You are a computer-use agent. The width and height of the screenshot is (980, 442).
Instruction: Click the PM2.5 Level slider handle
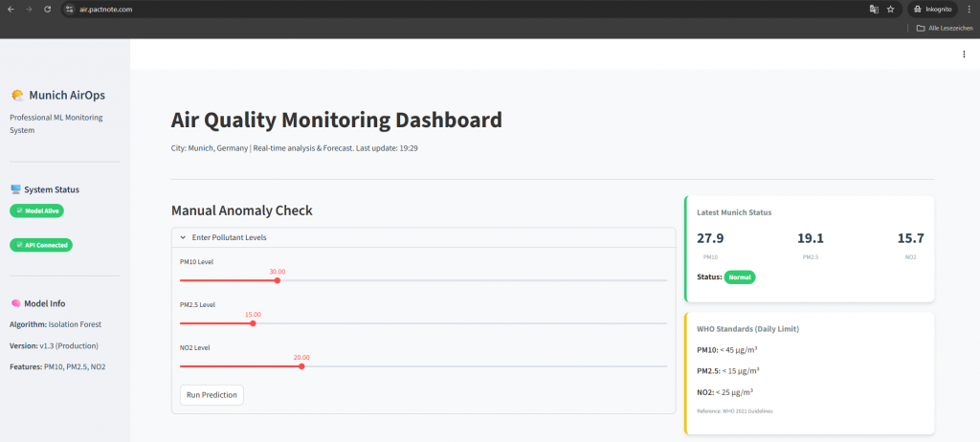pos(253,323)
